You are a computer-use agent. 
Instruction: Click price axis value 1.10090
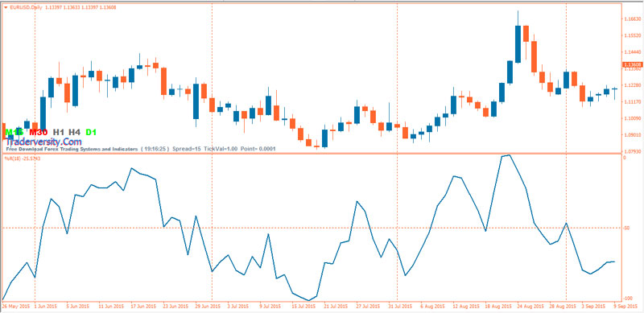(633, 118)
